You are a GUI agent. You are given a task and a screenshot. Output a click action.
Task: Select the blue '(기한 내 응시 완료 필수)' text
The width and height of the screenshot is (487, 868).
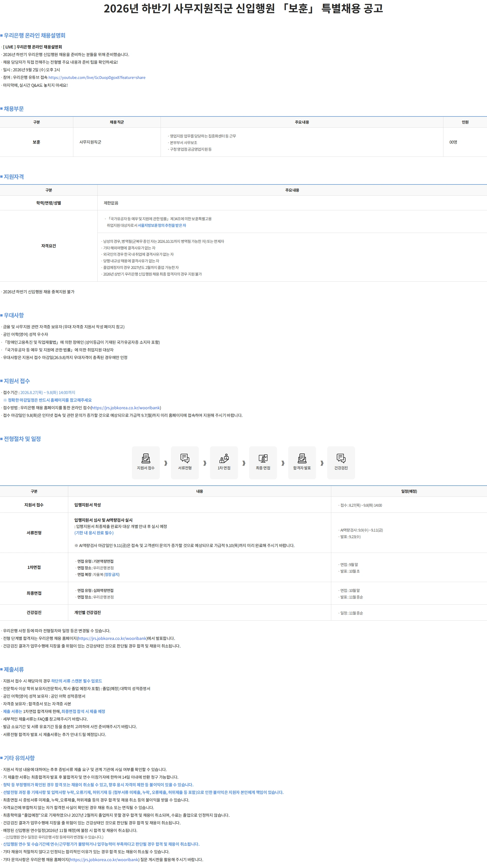tap(94, 533)
